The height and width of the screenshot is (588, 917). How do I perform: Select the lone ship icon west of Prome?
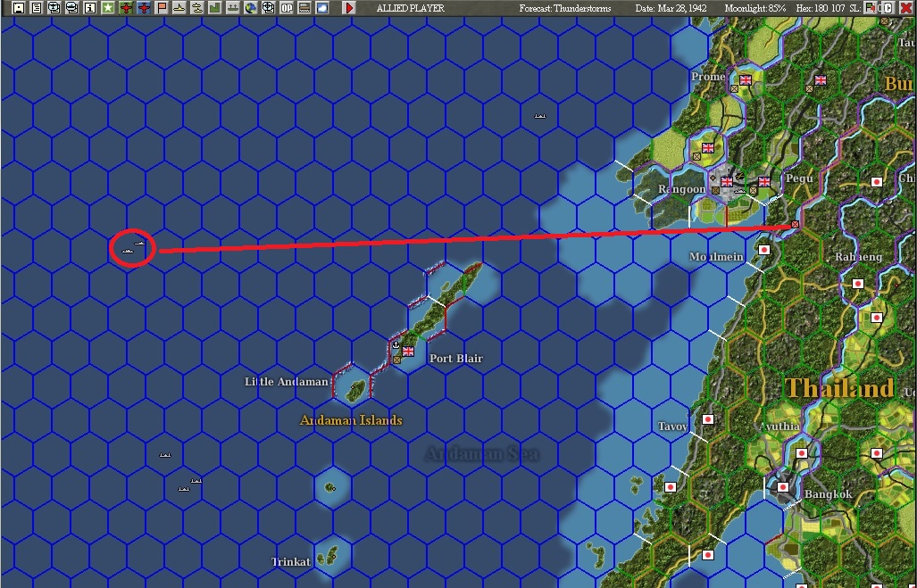(x=540, y=116)
